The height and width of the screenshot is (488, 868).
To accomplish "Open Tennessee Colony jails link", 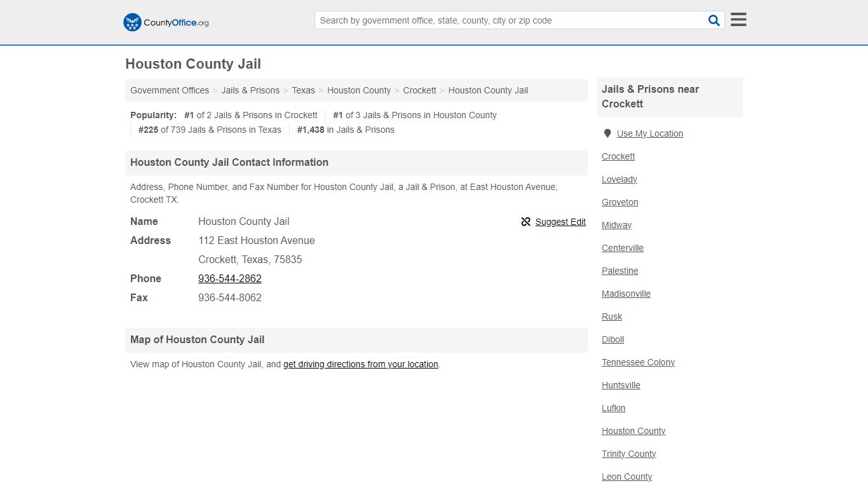I will pos(639,362).
